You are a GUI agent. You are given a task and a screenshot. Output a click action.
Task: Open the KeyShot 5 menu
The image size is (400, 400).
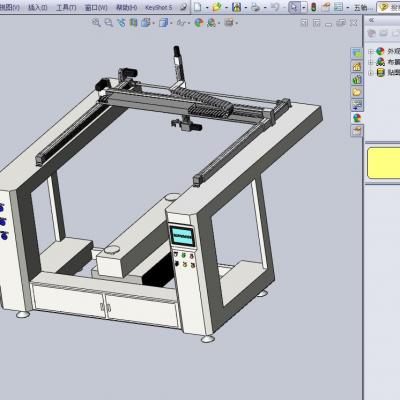pos(159,7)
